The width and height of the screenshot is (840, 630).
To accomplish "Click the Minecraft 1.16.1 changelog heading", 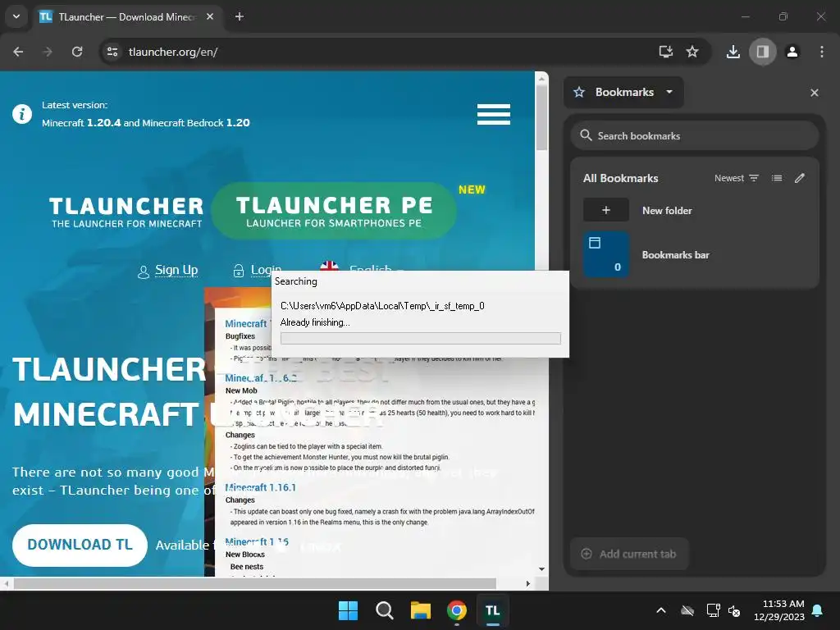I will pos(260,487).
